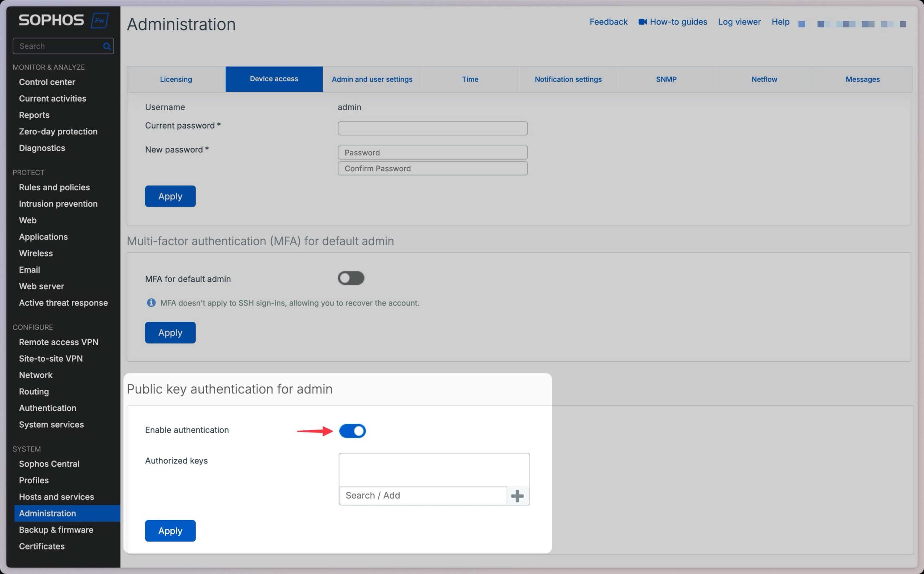924x574 pixels.
Task: Switch to the Netflow tab
Action: pos(764,79)
